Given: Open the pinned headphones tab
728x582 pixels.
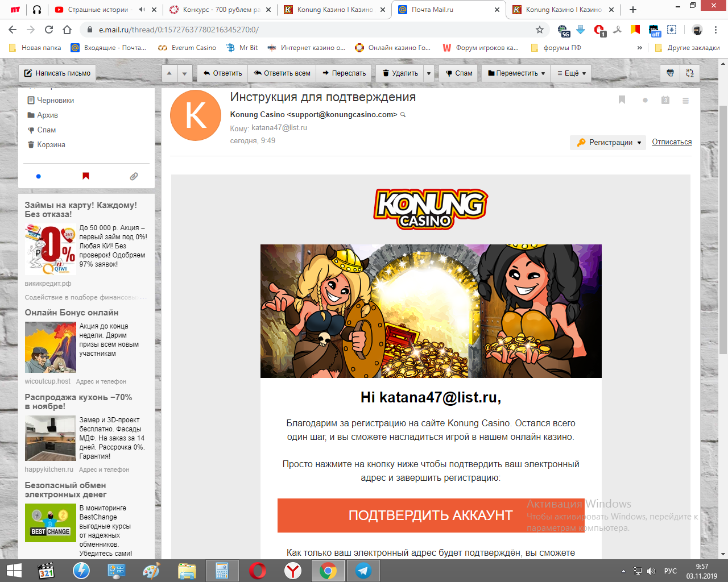Looking at the screenshot, I should coord(37,10).
